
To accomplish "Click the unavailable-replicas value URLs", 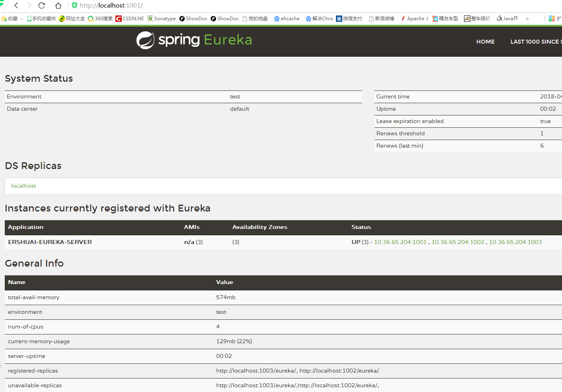I will click(297, 385).
